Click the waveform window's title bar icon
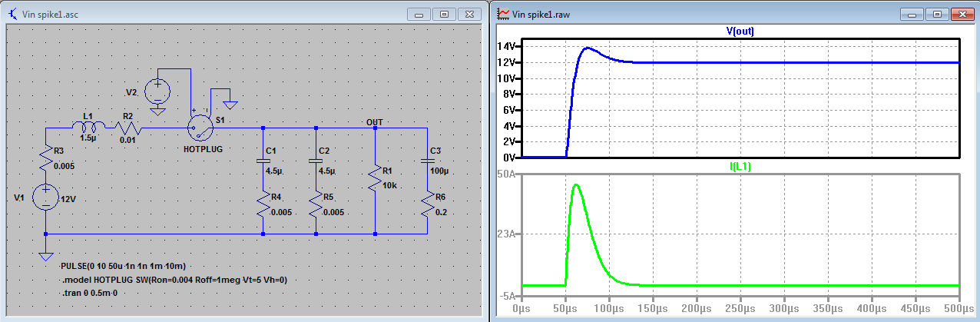 coord(503,14)
